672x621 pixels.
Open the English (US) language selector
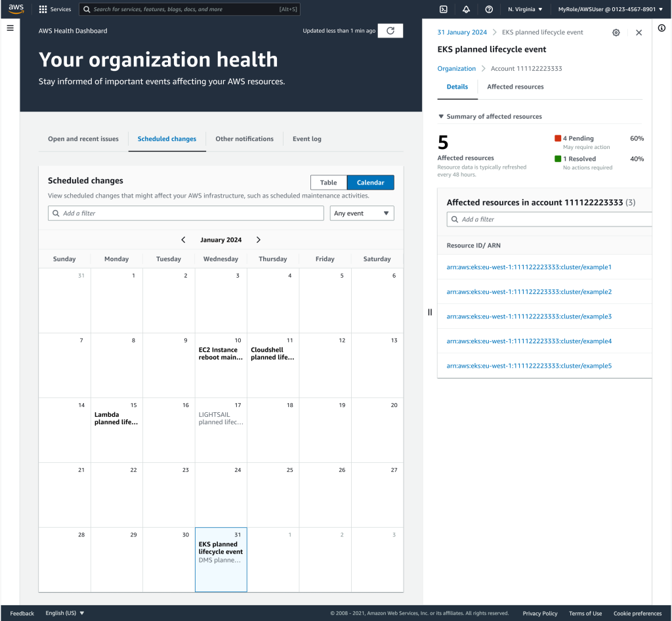64,613
